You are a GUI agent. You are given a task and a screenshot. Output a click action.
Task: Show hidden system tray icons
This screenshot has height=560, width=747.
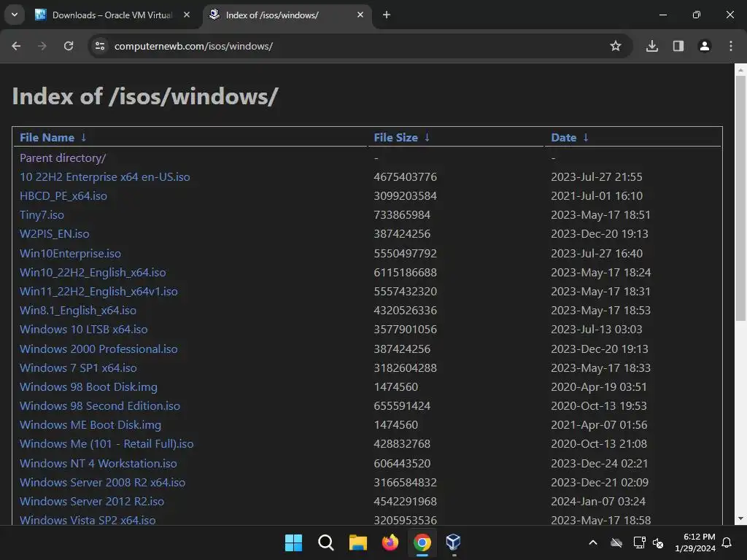(x=593, y=542)
